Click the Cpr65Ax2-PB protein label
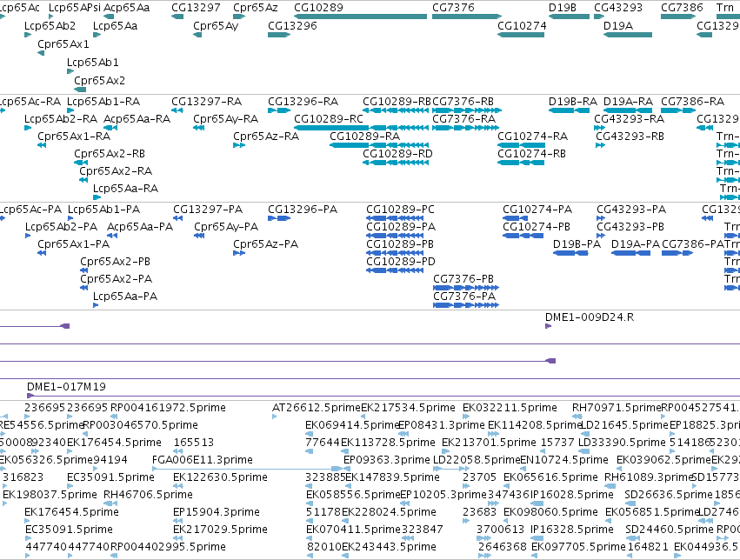This screenshot has width=740, height=560. click(x=115, y=262)
